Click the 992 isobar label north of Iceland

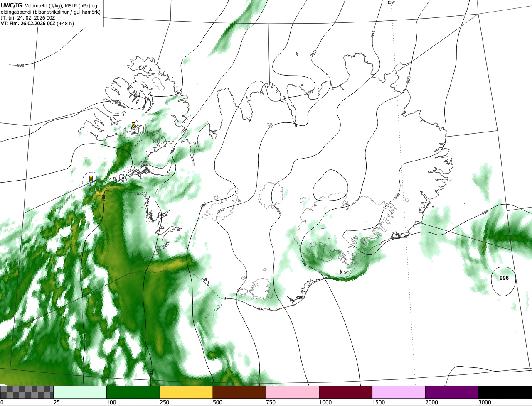point(313,53)
